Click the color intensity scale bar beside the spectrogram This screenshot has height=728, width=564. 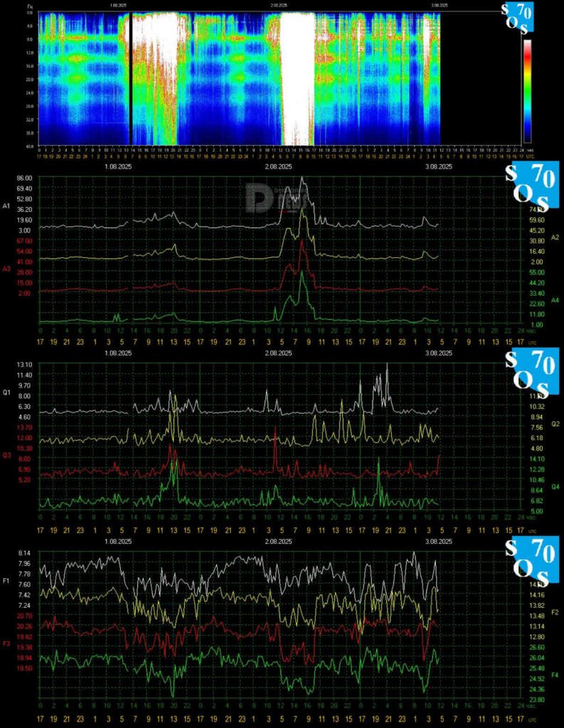tap(527, 91)
